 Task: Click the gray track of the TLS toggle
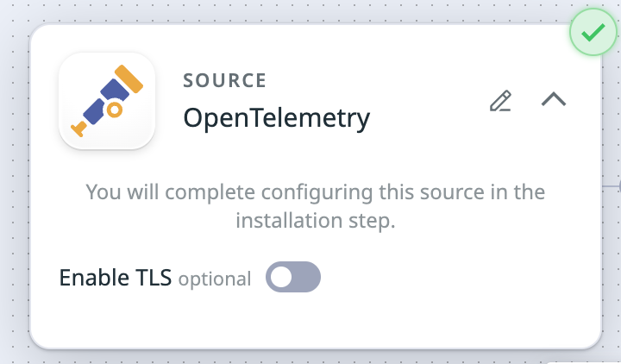coord(307,277)
